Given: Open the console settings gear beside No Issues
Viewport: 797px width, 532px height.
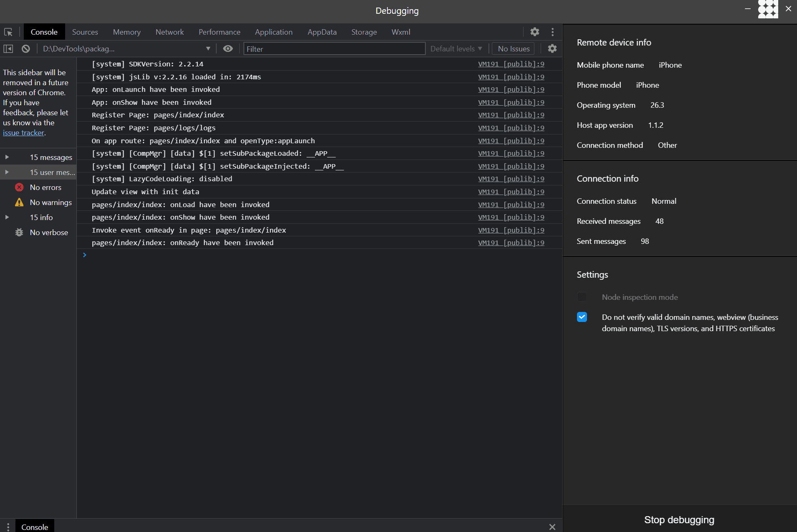Looking at the screenshot, I should (552, 48).
